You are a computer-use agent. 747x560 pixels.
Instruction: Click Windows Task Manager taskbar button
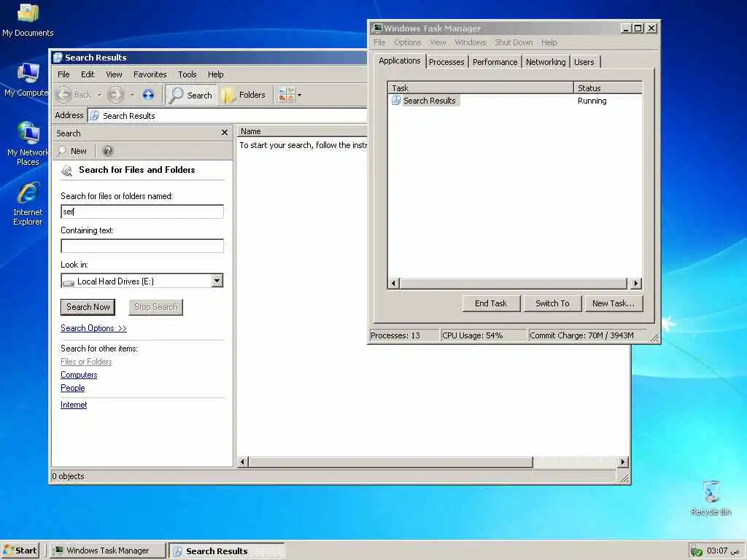[x=108, y=551]
